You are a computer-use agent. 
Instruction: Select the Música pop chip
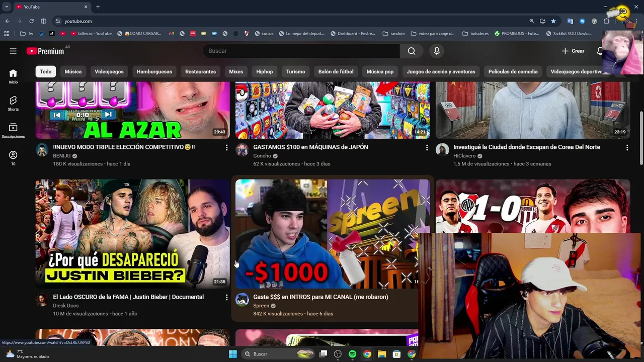(x=380, y=71)
